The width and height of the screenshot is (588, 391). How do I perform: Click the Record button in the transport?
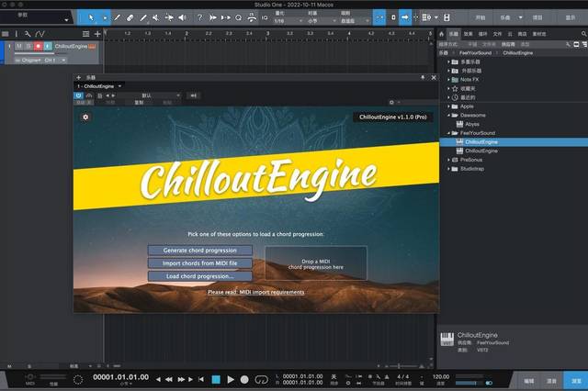click(x=244, y=380)
